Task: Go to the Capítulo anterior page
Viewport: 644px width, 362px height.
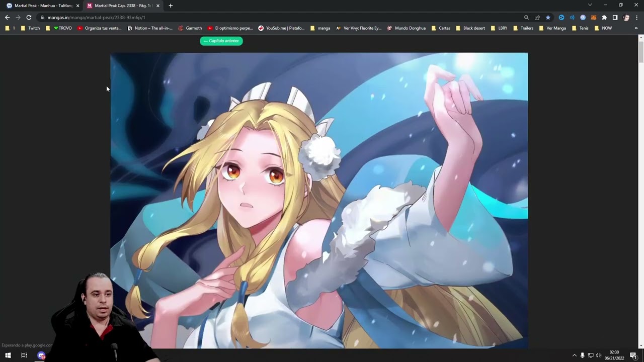Action: [221, 41]
